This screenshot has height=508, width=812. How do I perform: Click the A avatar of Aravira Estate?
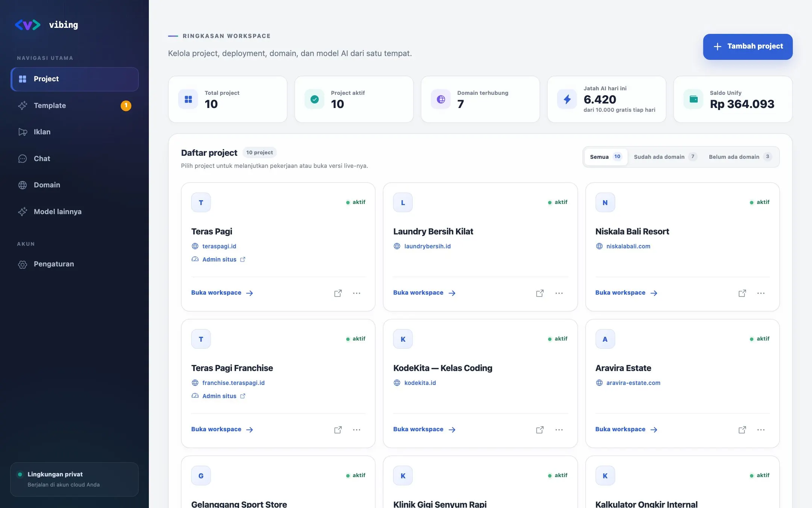(605, 339)
